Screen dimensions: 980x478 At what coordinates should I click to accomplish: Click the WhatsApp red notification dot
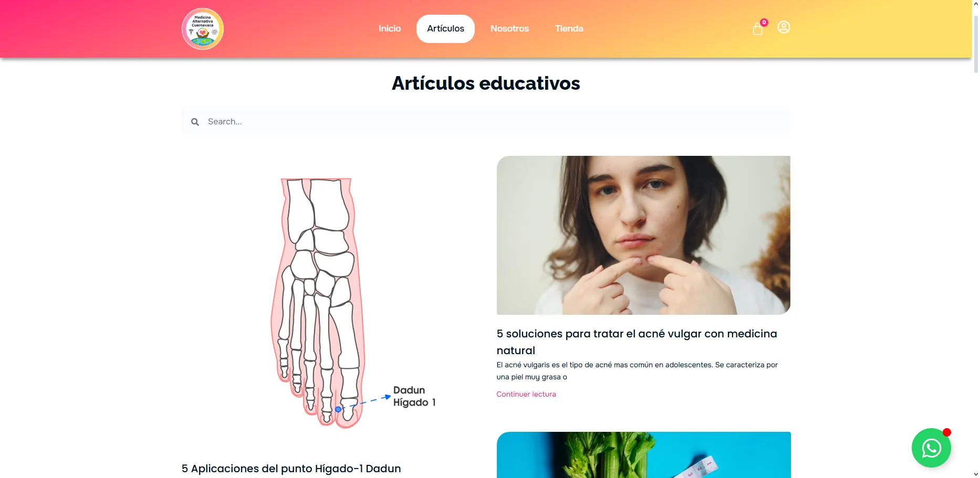click(x=947, y=432)
